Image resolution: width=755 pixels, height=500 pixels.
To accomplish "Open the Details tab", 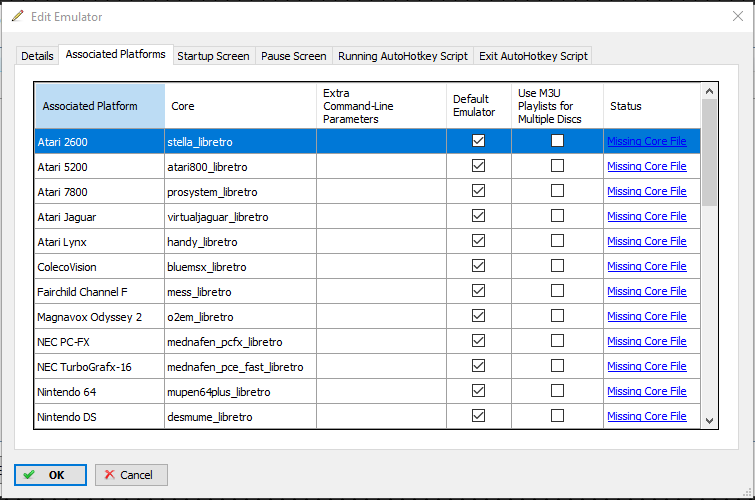I will tap(37, 56).
